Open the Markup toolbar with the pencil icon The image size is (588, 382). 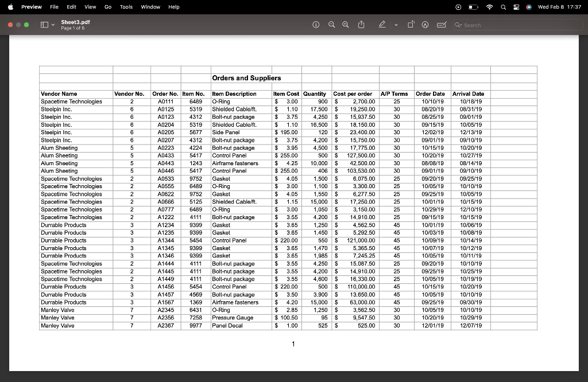click(382, 25)
